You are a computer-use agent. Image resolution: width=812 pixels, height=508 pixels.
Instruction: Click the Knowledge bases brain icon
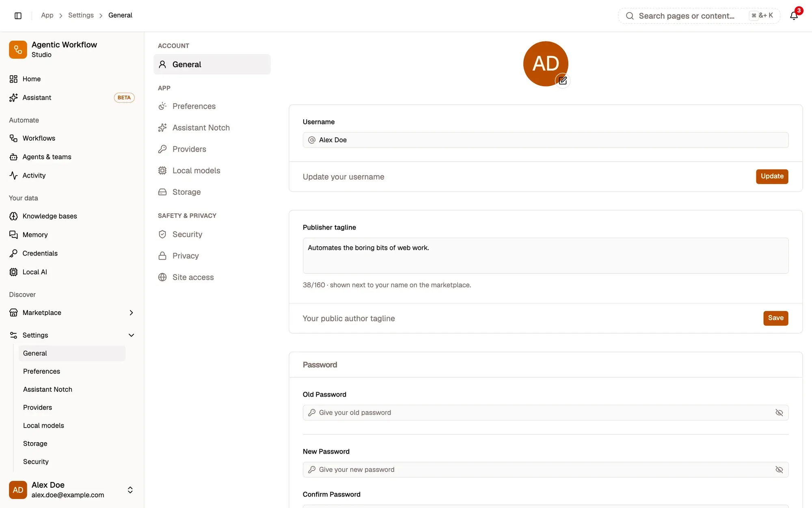pos(13,216)
